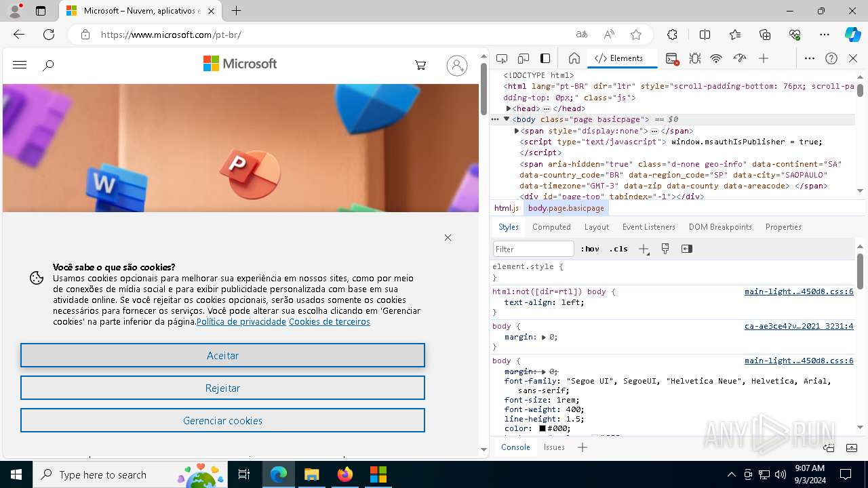
Task: Open Firefox from the taskbar
Action: (x=345, y=474)
